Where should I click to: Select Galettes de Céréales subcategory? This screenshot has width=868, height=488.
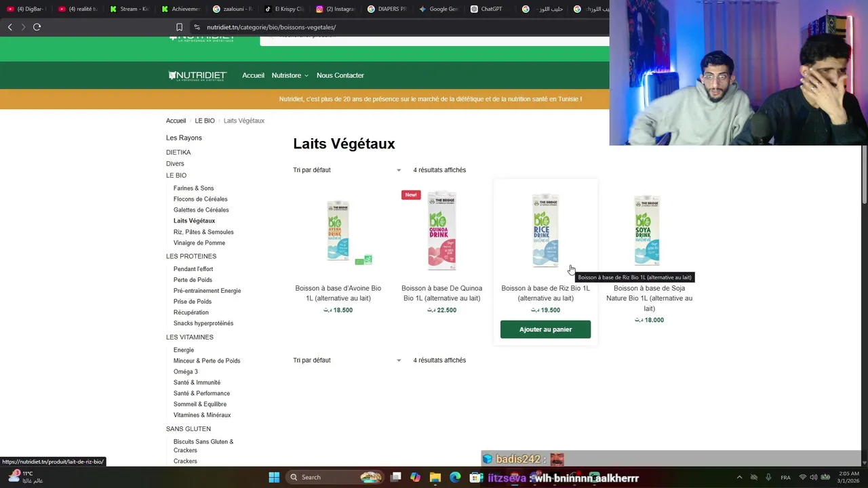coord(201,210)
